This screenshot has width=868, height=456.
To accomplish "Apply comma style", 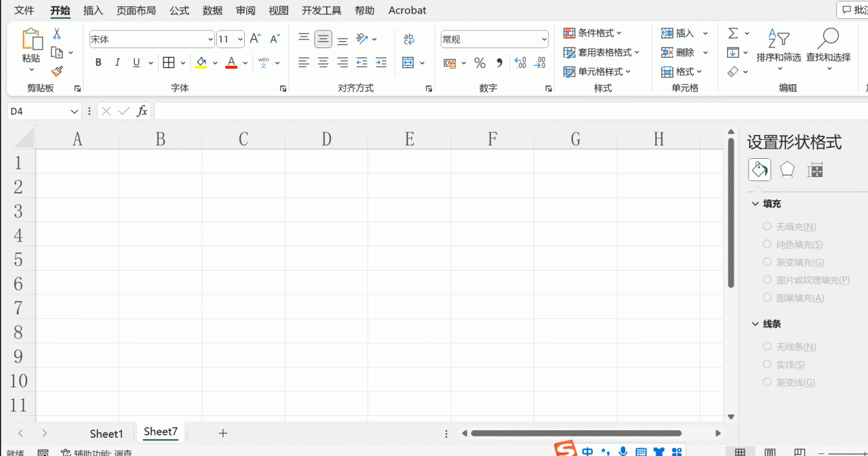I will click(500, 63).
